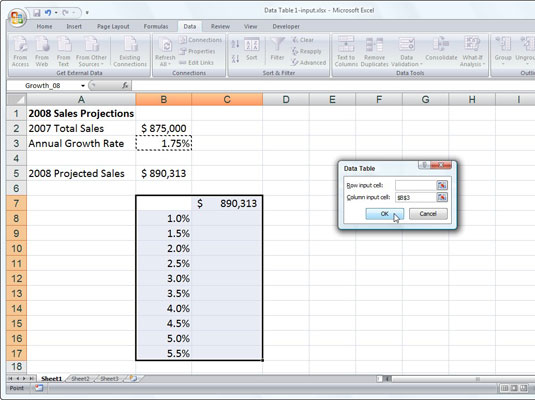Open What-If Analysis menu
535x400 pixels.
pos(472,51)
